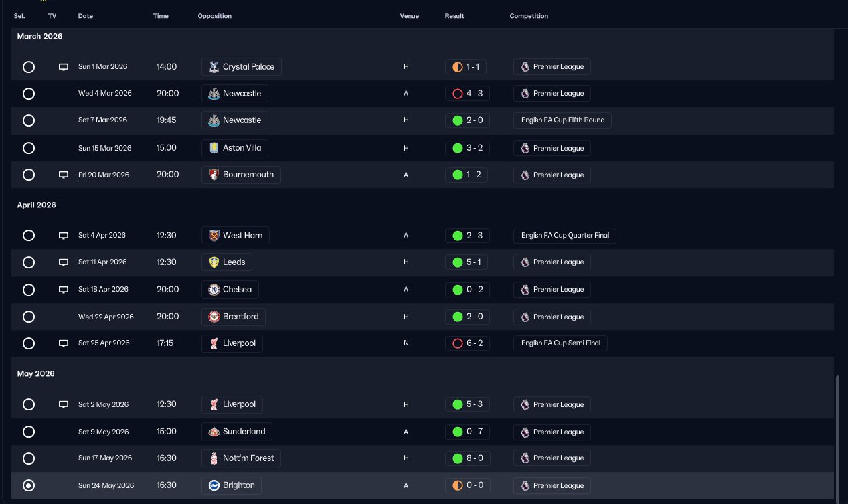Click the TV broadcast icon for the Bournemouth match
Image resolution: width=848 pixels, height=504 pixels.
[x=64, y=175]
